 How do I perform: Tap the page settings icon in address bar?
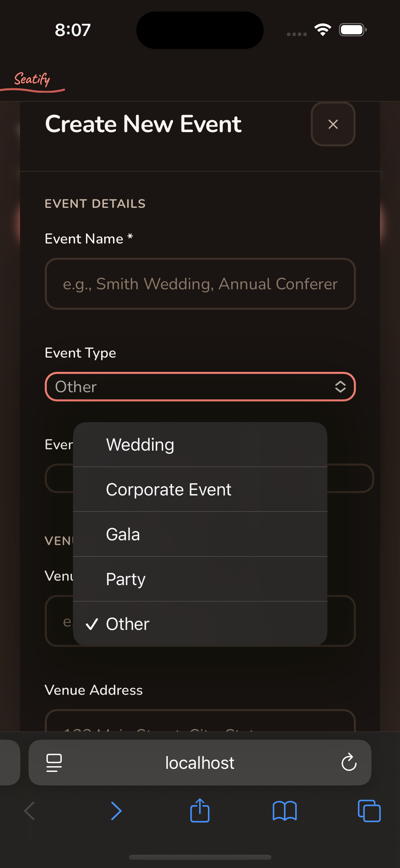tap(54, 762)
